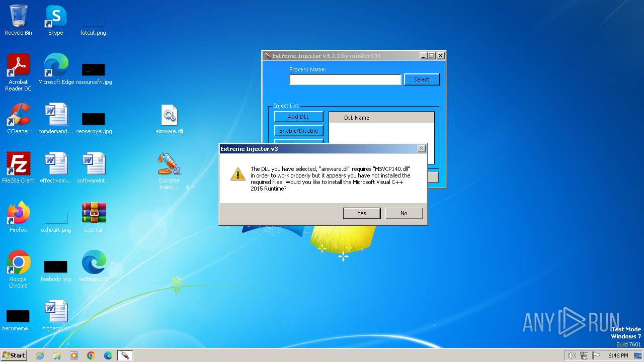Switch to Extreme Injector taskbar button
This screenshot has width=644, height=362.
pyautogui.click(x=125, y=355)
